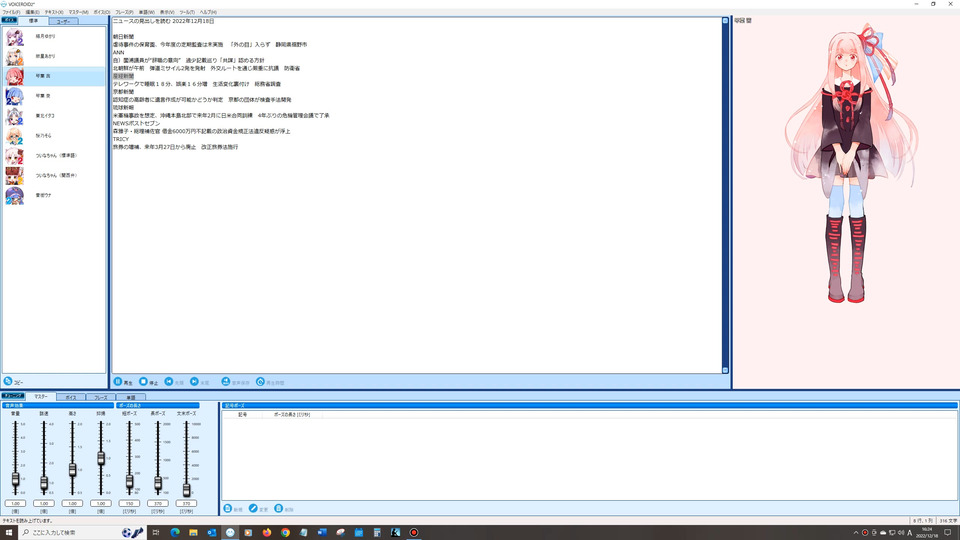Switch to the 標準 voice preset tab
The image size is (960, 540).
coord(34,21)
